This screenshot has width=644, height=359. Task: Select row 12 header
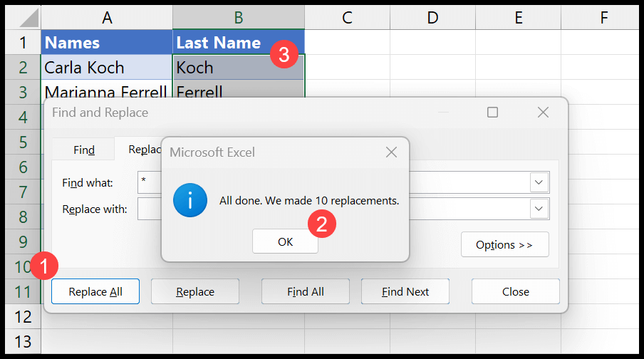coord(23,317)
